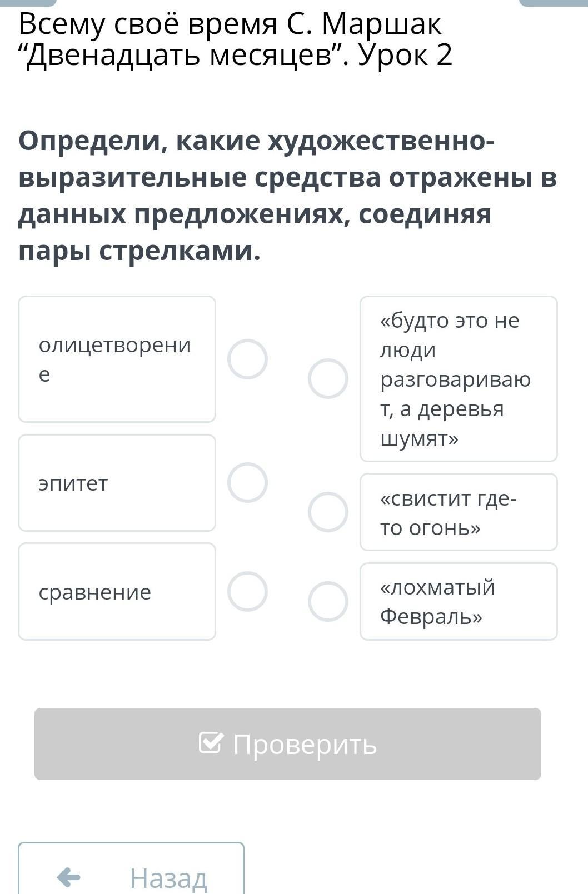Click the эпитет term card
Viewport: 588px width, 894px height.
[117, 483]
